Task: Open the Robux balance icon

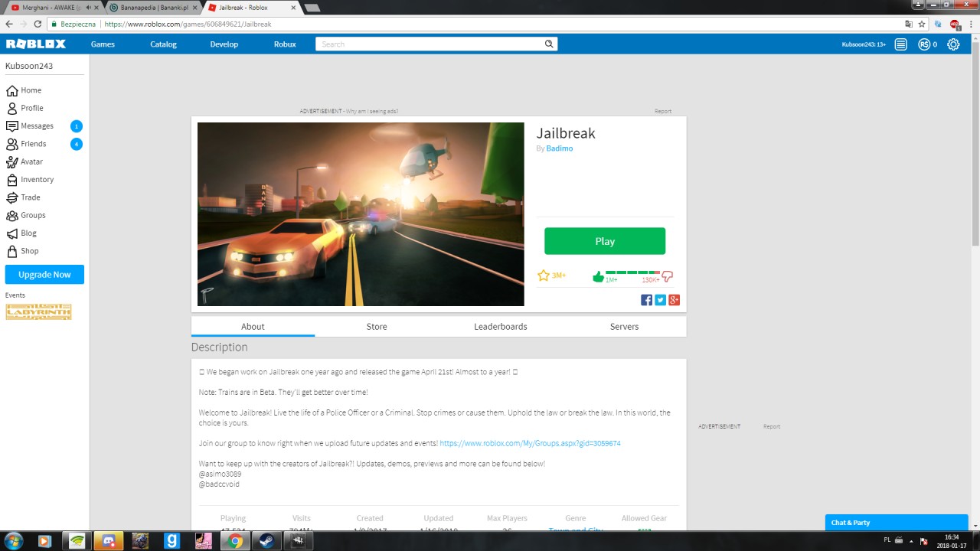Action: (x=924, y=44)
